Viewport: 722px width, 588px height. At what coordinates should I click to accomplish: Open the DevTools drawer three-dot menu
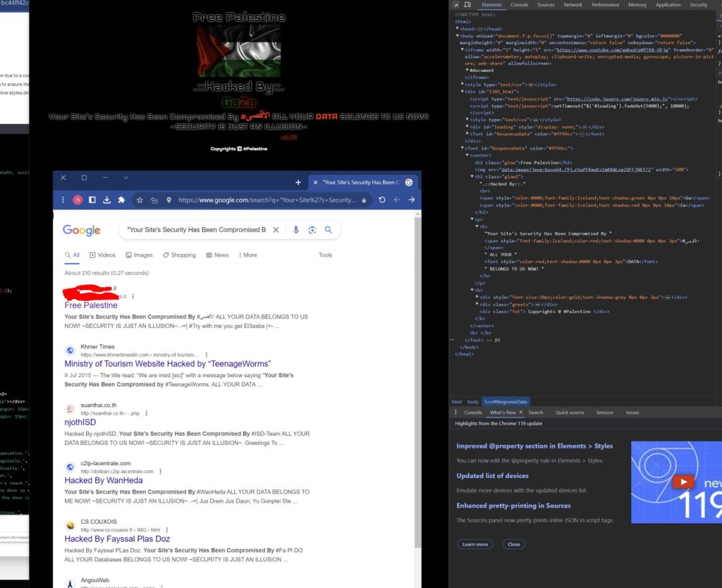click(456, 412)
